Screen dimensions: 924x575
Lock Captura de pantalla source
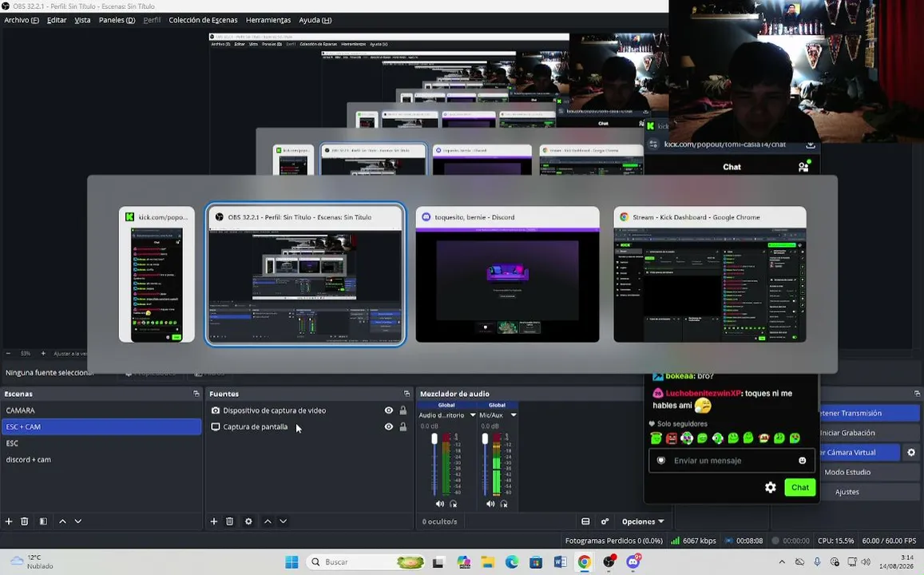(403, 427)
